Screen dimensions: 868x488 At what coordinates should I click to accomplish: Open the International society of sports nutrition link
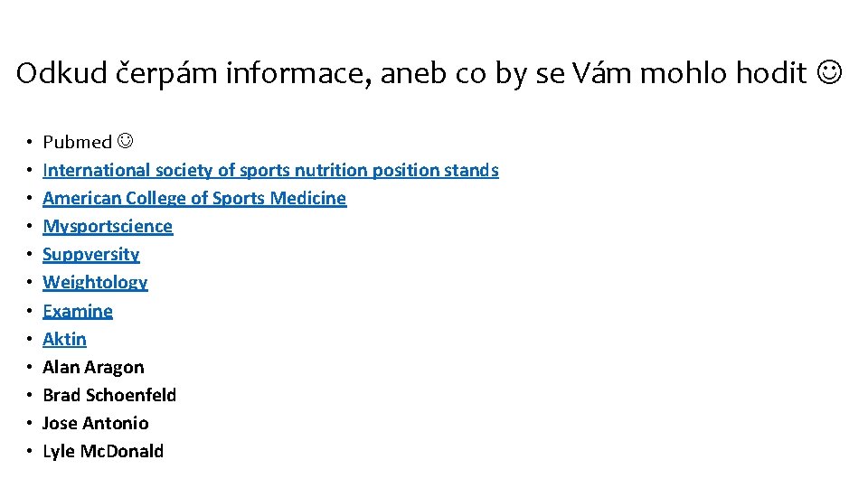pos(270,170)
